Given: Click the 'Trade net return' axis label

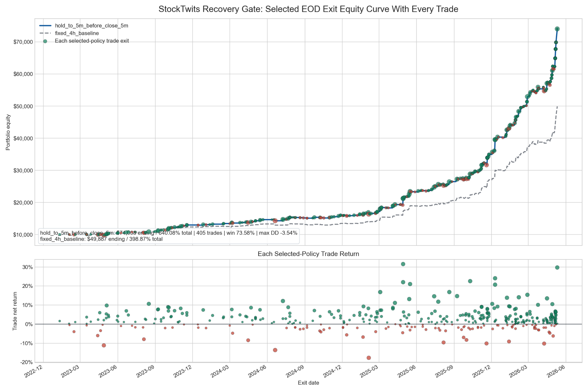Looking at the screenshot, I should 15,311.
